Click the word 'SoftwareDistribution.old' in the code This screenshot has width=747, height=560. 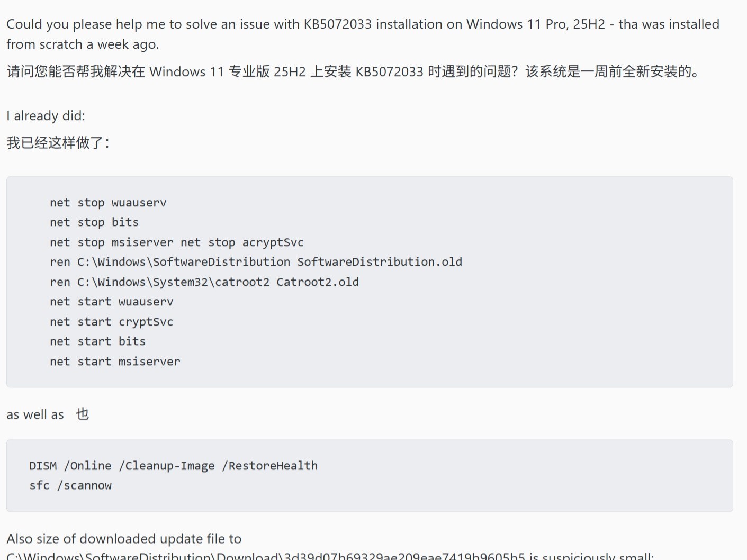tap(380, 262)
